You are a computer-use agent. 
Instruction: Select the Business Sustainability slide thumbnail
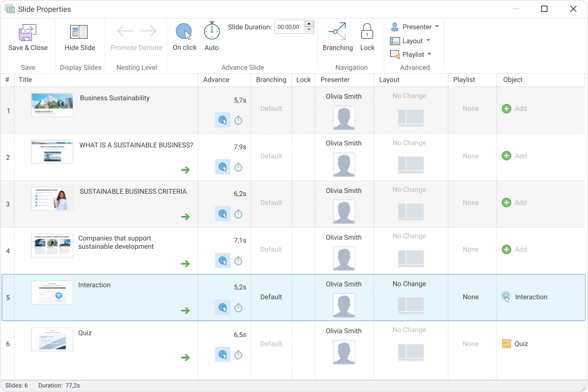click(52, 104)
